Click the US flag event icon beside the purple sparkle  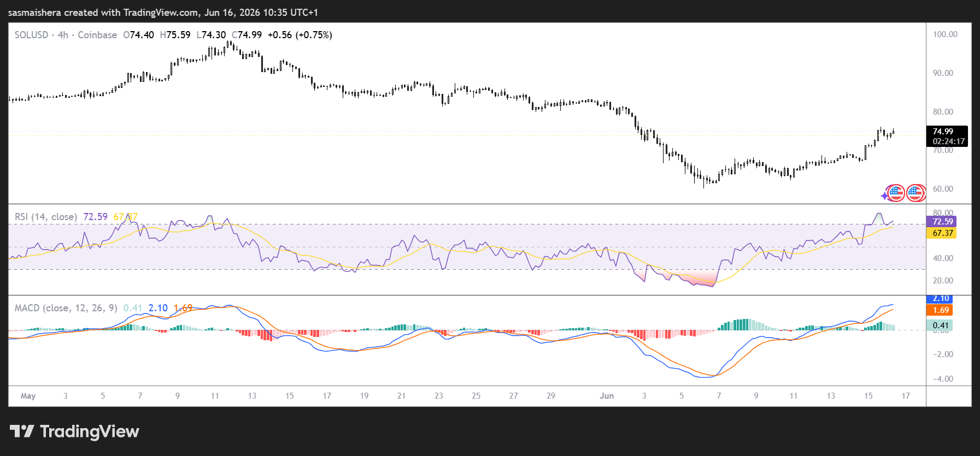pos(895,193)
